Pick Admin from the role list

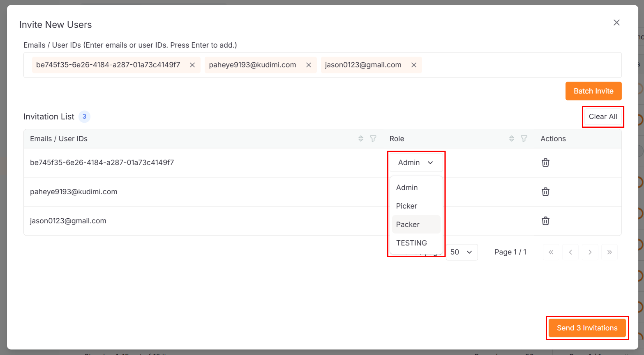point(407,188)
